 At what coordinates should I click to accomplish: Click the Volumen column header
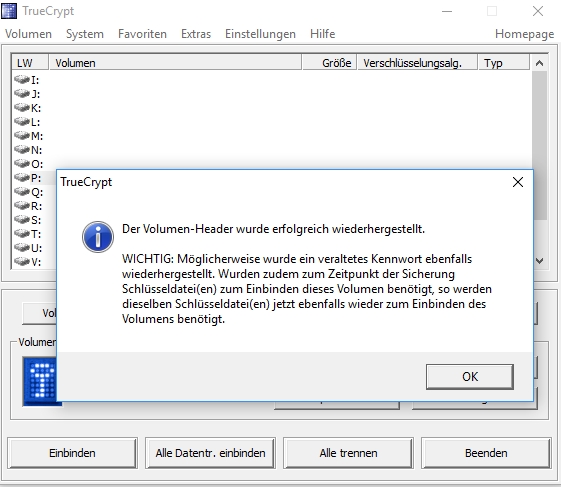coord(175,63)
